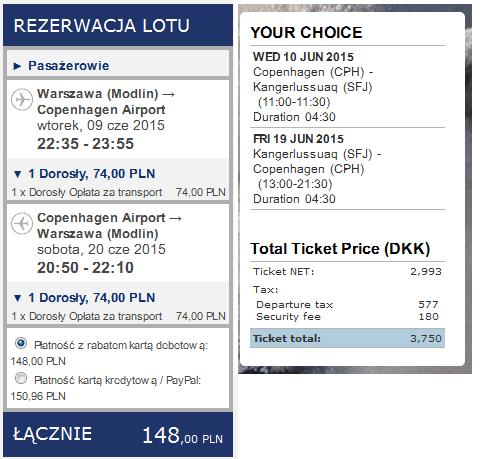Screen dimensions: 482x459
Task: Click the 20:50 - 22:10 return time
Action: pyautogui.click(x=85, y=268)
